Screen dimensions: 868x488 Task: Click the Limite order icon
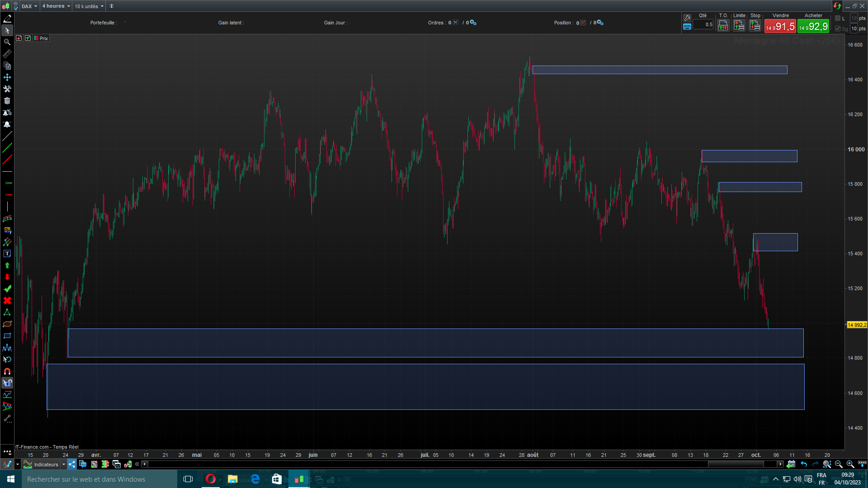739,26
